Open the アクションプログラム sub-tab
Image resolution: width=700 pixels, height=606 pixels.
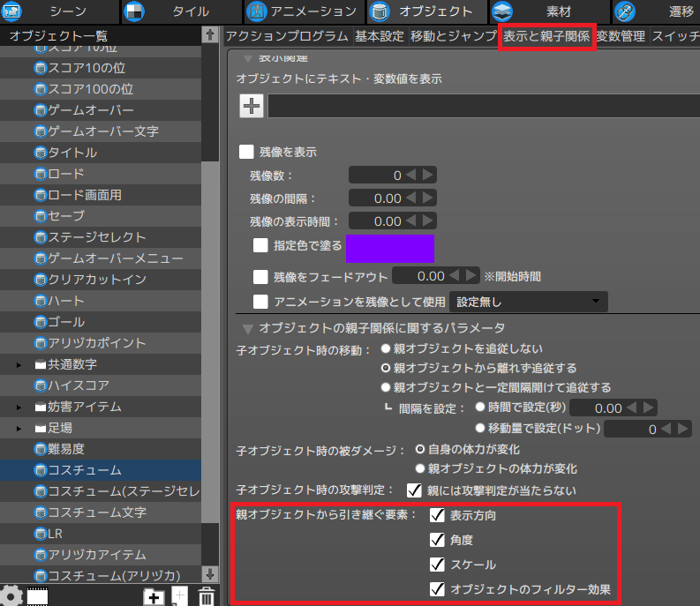coord(287,35)
